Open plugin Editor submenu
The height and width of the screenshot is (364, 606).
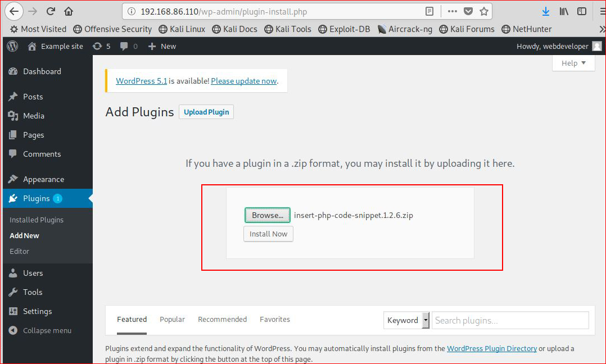click(19, 251)
